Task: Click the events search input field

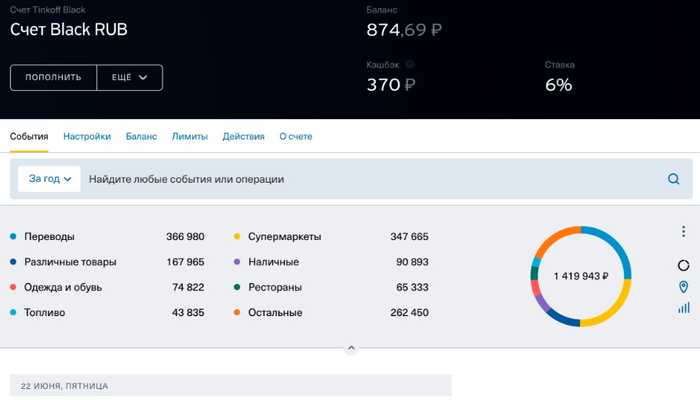Action: (x=373, y=179)
